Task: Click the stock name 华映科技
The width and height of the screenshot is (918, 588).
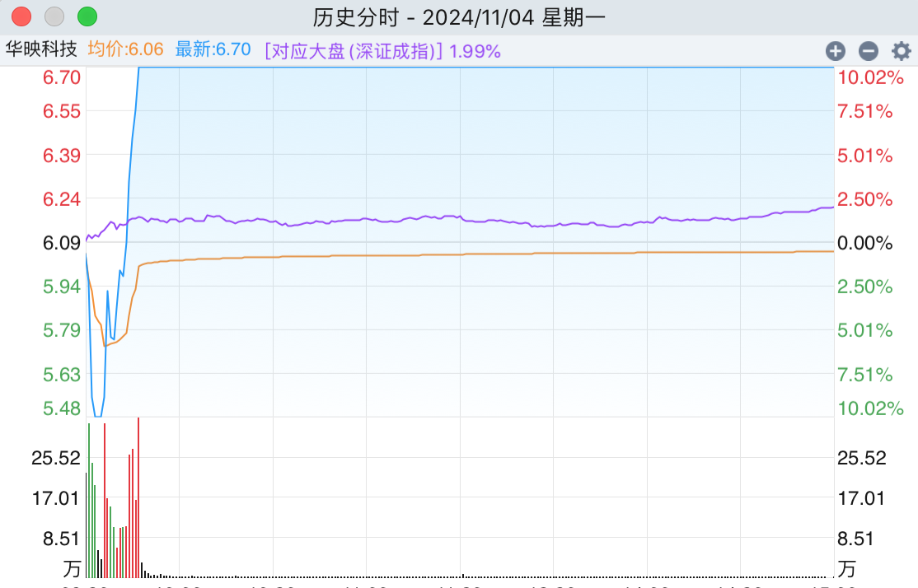Action: click(41, 49)
